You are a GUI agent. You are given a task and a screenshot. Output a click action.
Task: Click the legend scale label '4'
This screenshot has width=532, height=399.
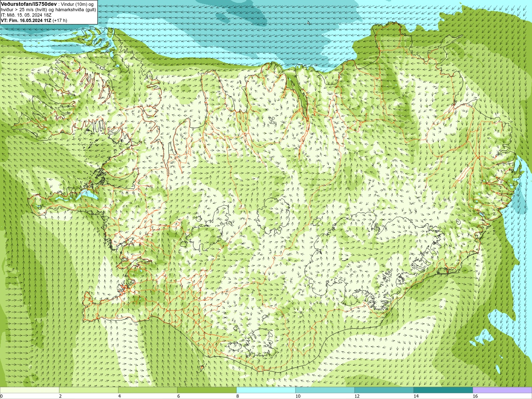point(119,396)
